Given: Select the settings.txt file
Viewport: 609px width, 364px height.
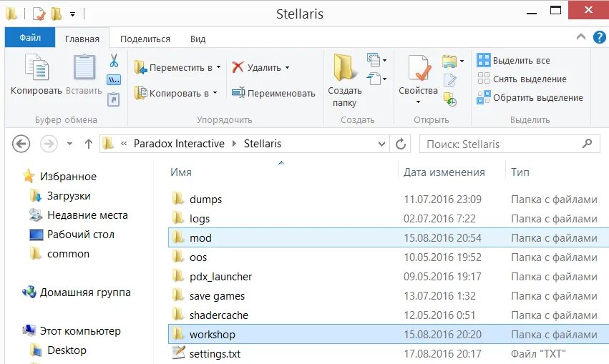Looking at the screenshot, I should click(389, 353).
